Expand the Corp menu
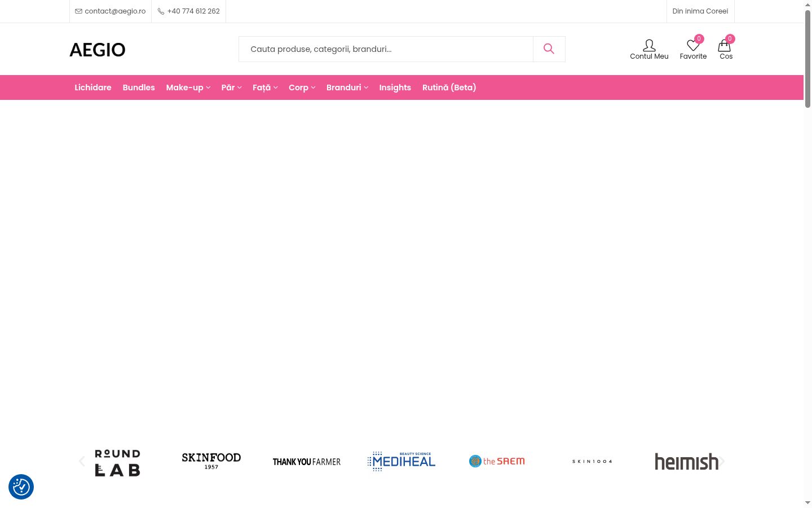This screenshot has width=812, height=508. pyautogui.click(x=302, y=87)
